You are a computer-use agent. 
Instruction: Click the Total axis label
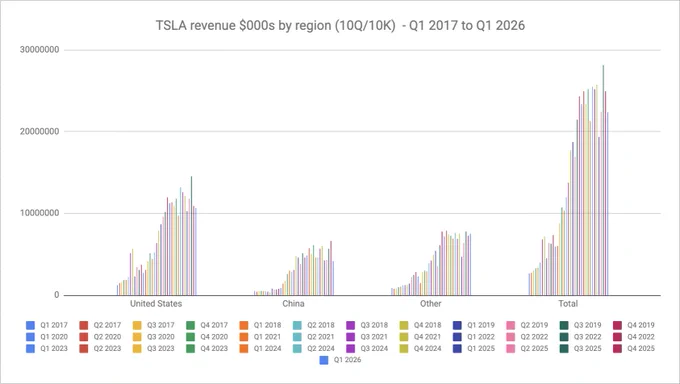pos(568,304)
